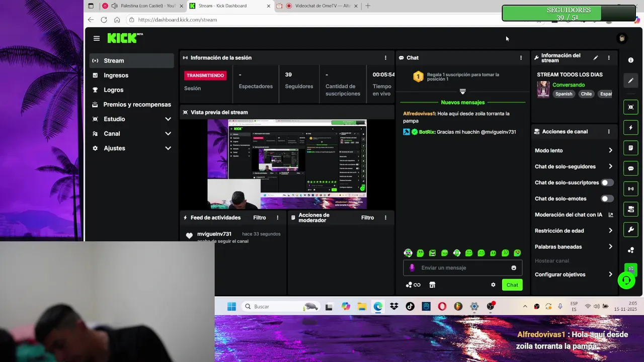Viewport: 644px width, 362px height.
Task: Click the three-dots bubbles icon in right sidebar
Action: click(x=631, y=250)
